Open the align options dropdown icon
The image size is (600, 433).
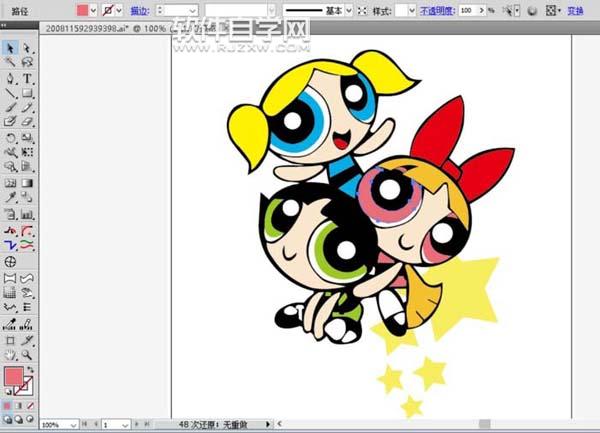click(x=551, y=11)
